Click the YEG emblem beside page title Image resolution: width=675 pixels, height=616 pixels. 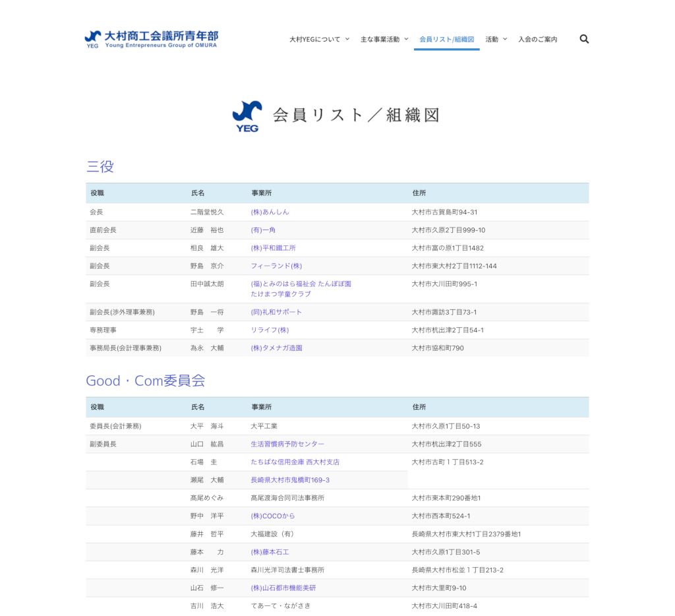point(247,116)
